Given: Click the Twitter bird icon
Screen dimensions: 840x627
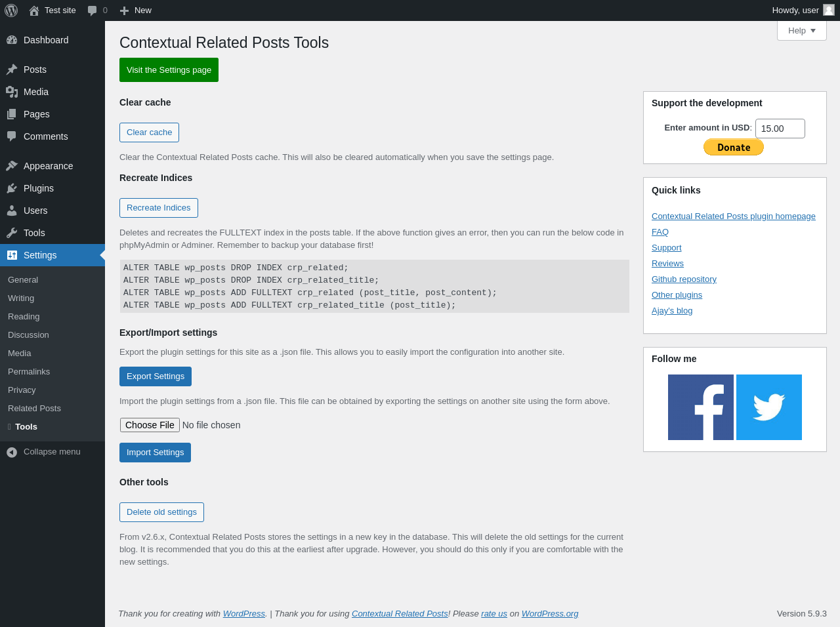Looking at the screenshot, I should coord(769,407).
